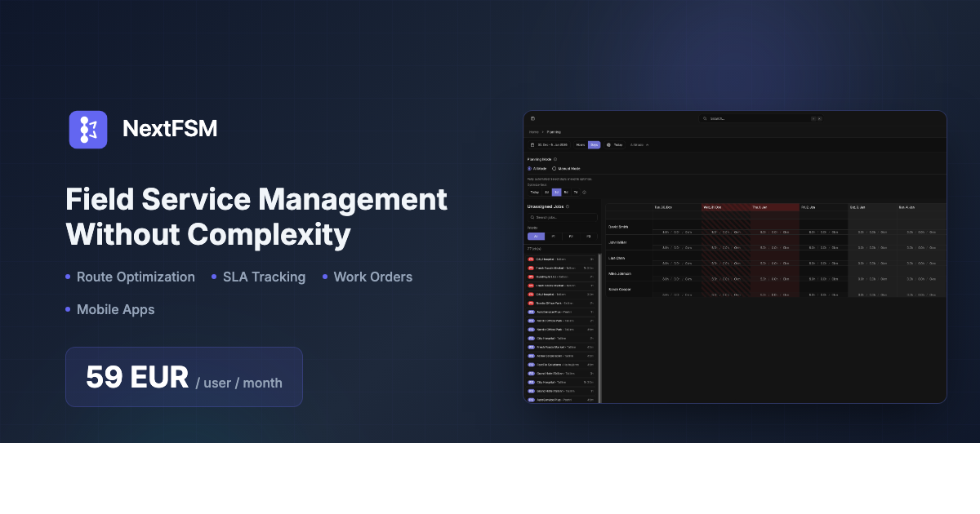Select the AI Mode radio button
The image size is (980, 514).
[x=529, y=168]
